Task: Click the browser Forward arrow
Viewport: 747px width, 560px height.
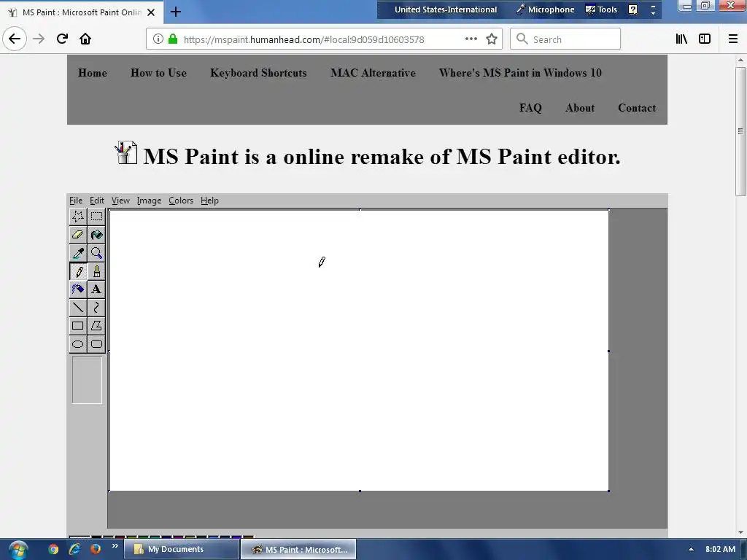Action: 39,39
